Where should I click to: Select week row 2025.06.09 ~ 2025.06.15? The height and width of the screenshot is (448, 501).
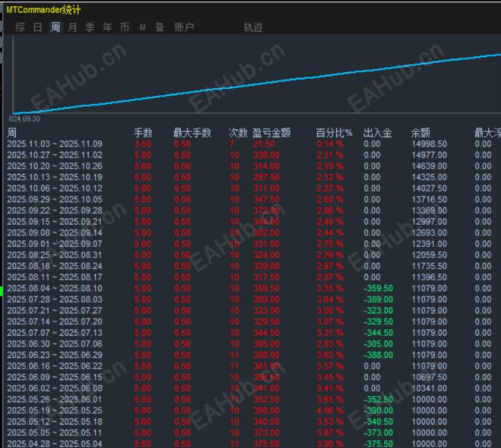click(252, 378)
